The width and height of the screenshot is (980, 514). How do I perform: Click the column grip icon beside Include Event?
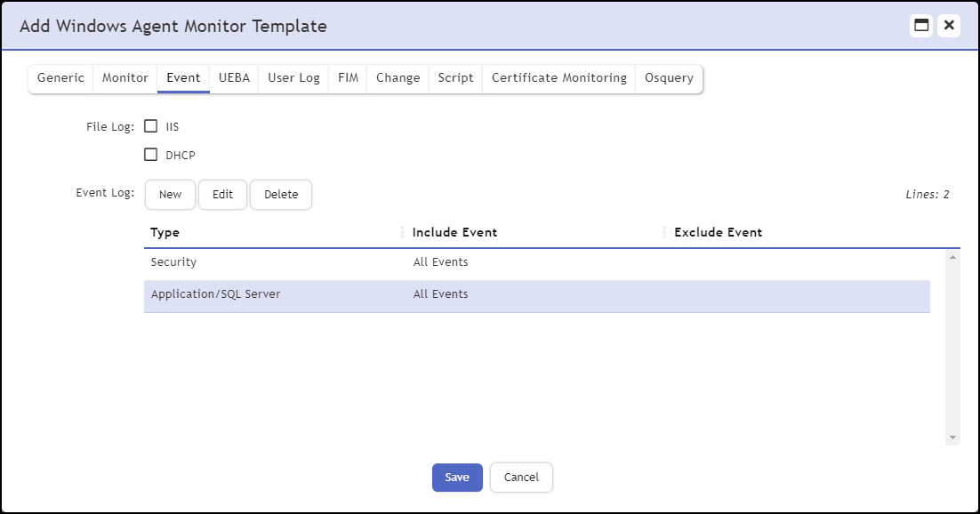(403, 231)
